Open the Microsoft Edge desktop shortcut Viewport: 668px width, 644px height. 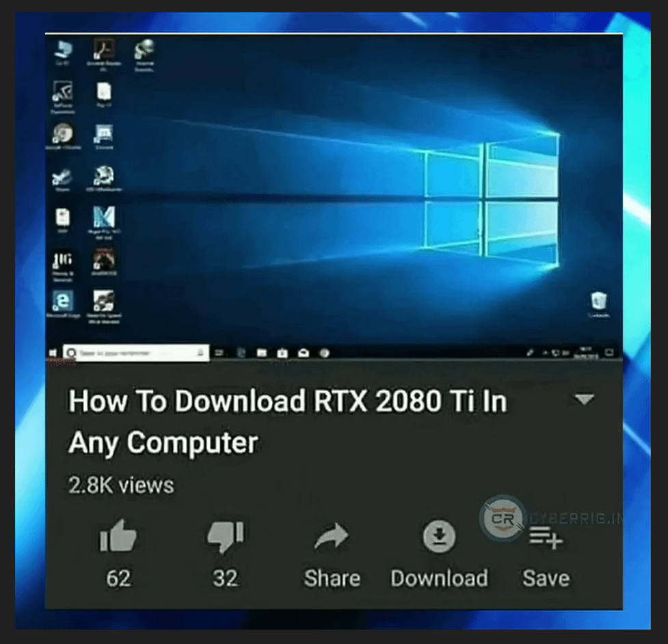[63, 304]
